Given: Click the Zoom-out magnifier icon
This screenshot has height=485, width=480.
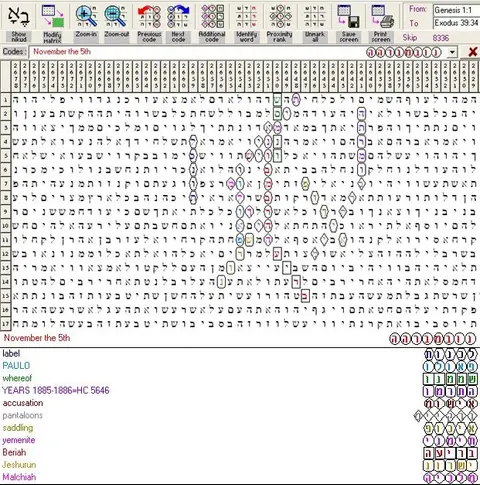Looking at the screenshot, I should tap(115, 17).
